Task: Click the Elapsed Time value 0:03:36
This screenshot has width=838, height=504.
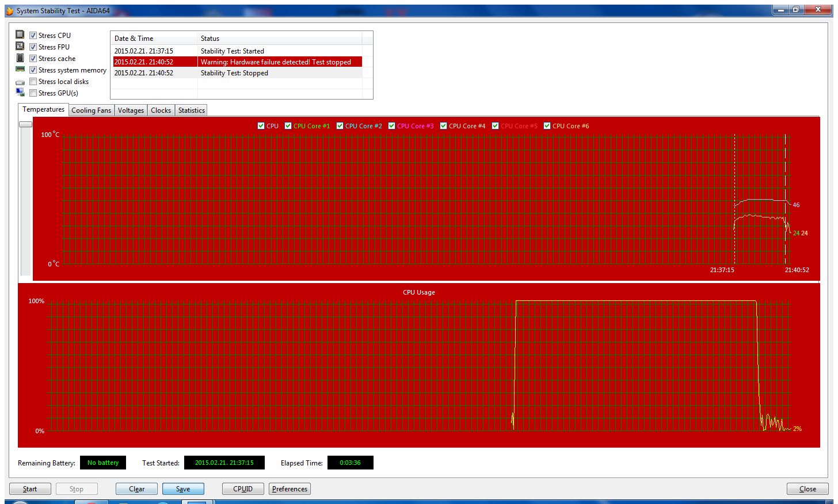Action: point(351,463)
